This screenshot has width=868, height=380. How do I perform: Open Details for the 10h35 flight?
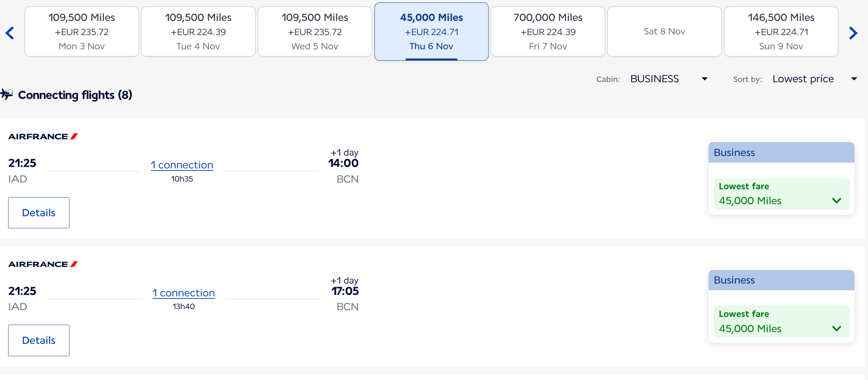39,213
